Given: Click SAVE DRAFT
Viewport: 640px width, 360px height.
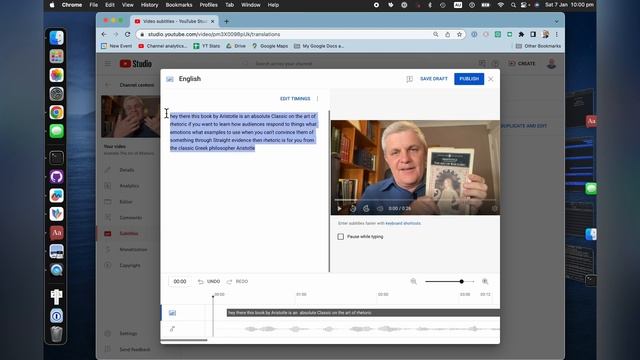Looking at the screenshot, I should 433,79.
